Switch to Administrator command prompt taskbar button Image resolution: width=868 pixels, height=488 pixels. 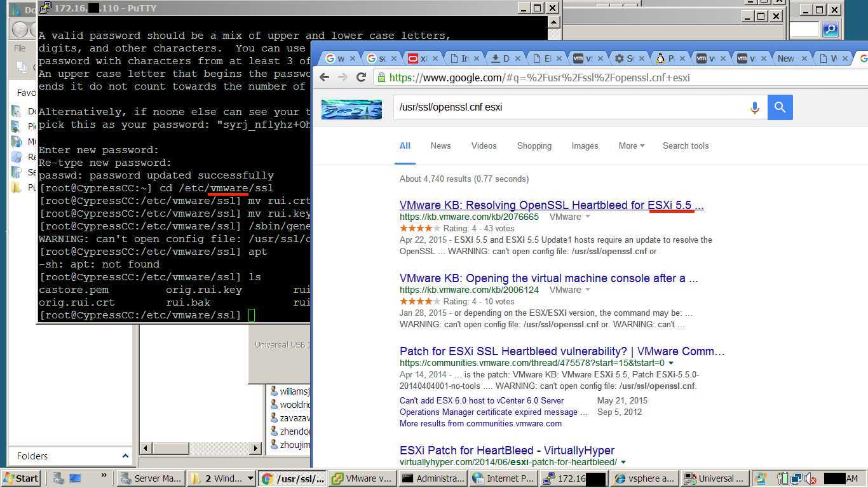[x=433, y=478]
